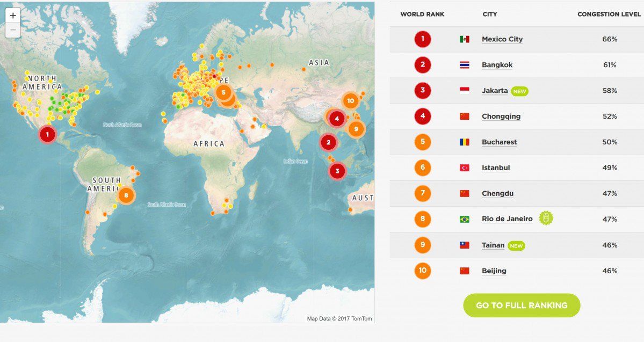644x342 pixels.
Task: Click green badge icon beside Rio de Janeiro
Action: [546, 218]
